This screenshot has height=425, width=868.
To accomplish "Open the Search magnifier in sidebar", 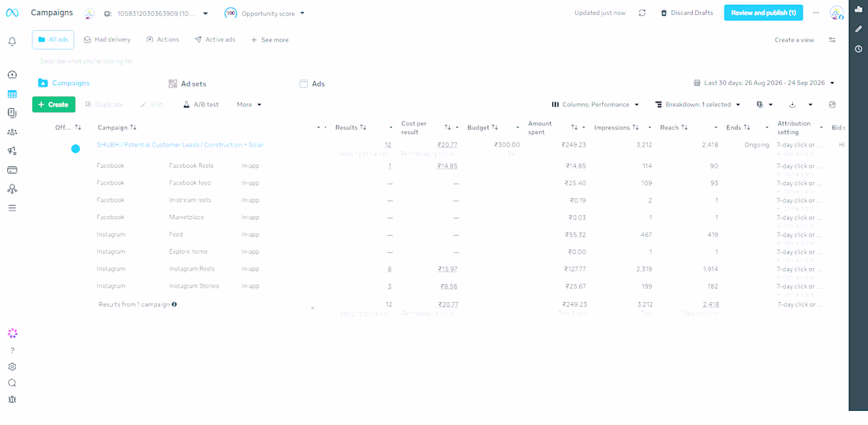I will tap(12, 383).
